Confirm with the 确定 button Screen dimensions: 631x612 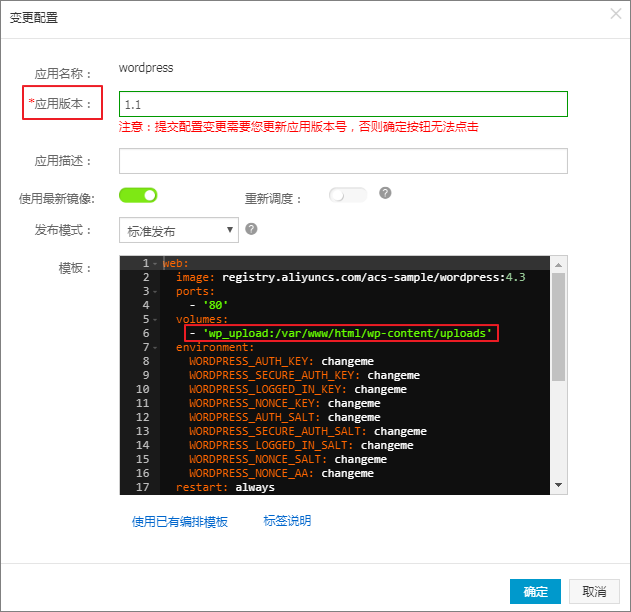tap(535, 591)
